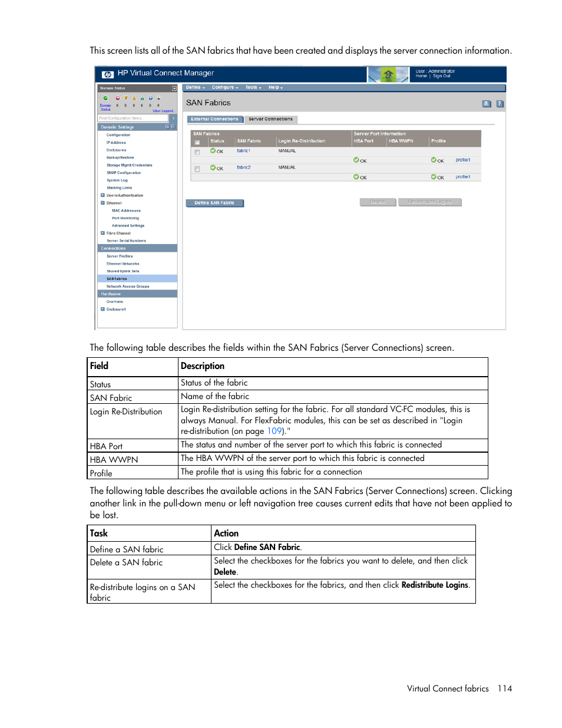Switch to Server Connections tab

(270, 119)
